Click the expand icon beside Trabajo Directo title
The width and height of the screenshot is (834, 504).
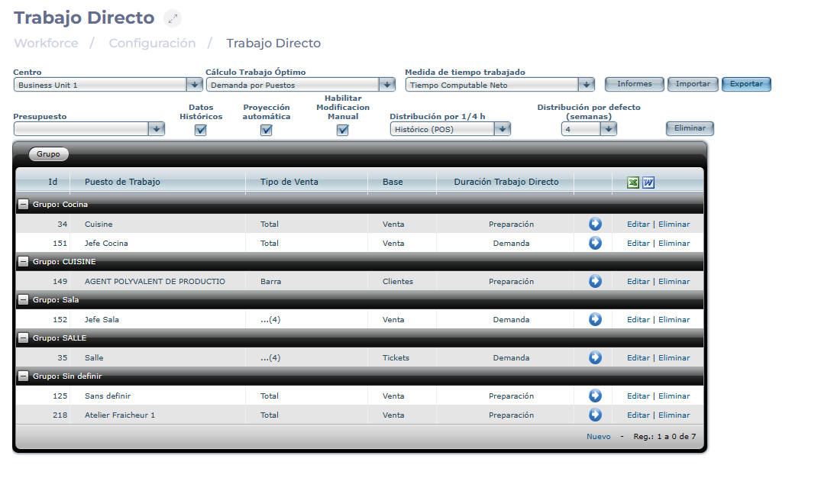tap(173, 18)
